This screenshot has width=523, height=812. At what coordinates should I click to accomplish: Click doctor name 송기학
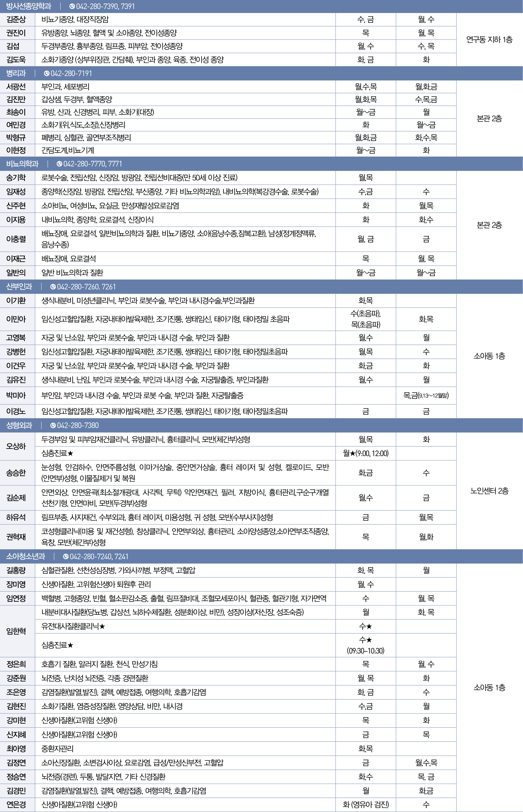pyautogui.click(x=16, y=178)
